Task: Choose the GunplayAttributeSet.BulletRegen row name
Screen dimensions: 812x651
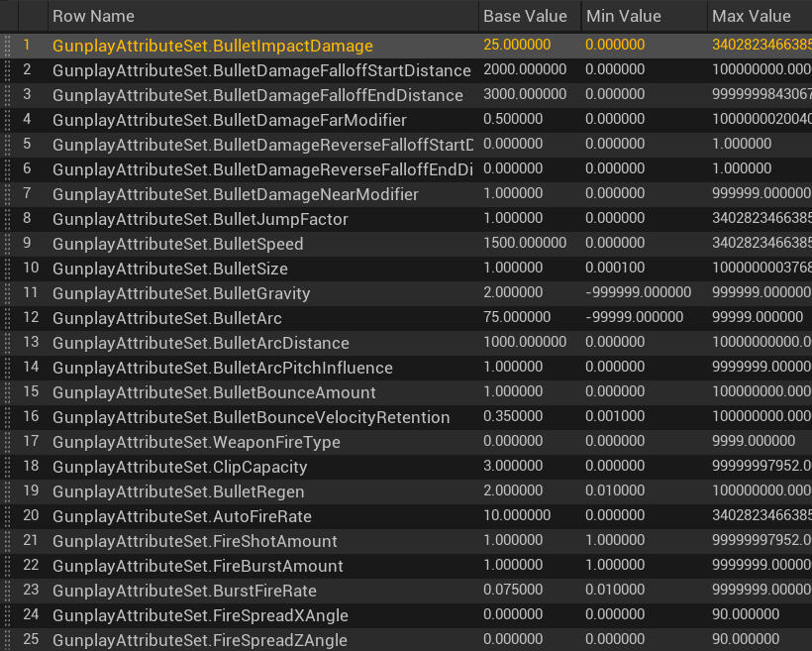Action: tap(178, 491)
